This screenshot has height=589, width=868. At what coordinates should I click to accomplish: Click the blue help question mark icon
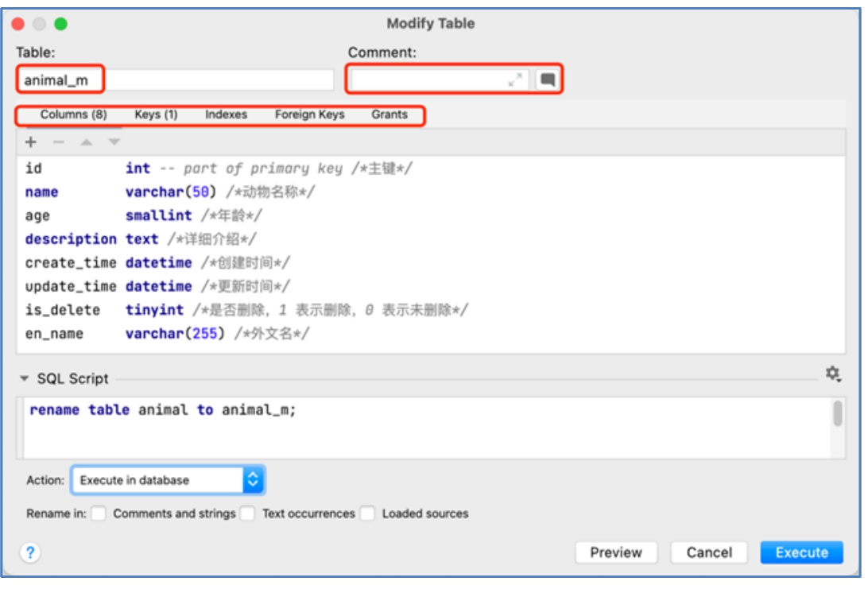click(29, 552)
